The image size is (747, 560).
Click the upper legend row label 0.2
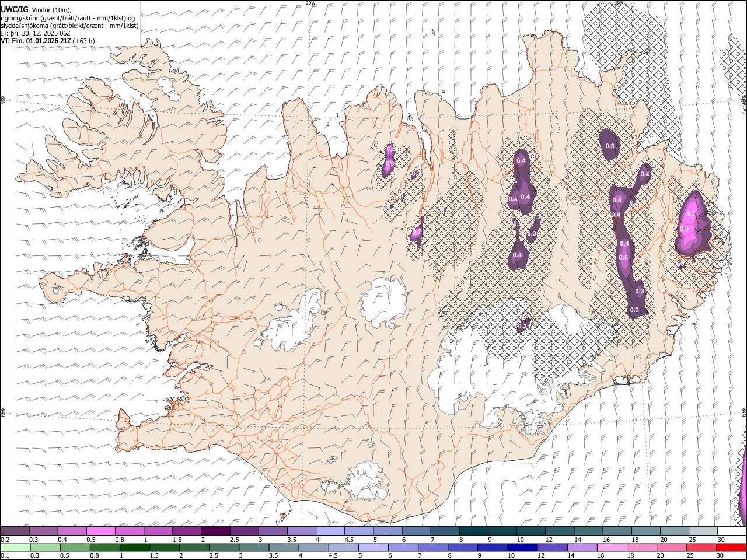(x=4, y=540)
